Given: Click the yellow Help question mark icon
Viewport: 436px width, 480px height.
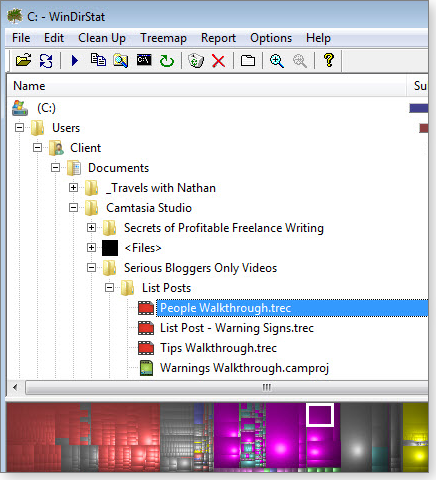Looking at the screenshot, I should (x=329, y=60).
